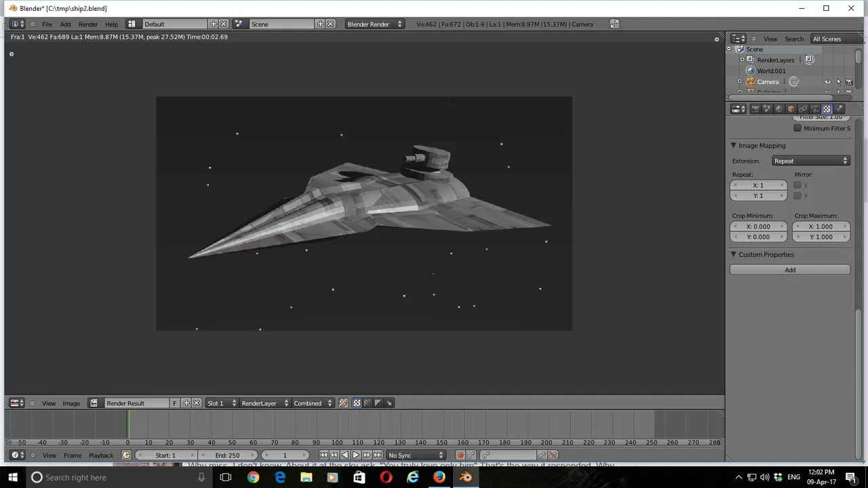Click the End: 250 frame field
The height and width of the screenshot is (488, 868).
[x=227, y=455]
